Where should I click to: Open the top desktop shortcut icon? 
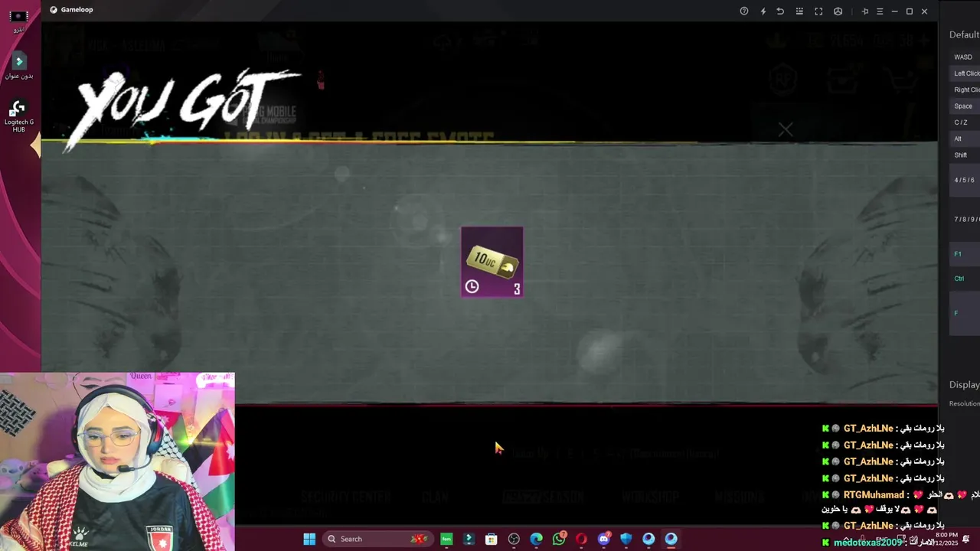point(19,20)
